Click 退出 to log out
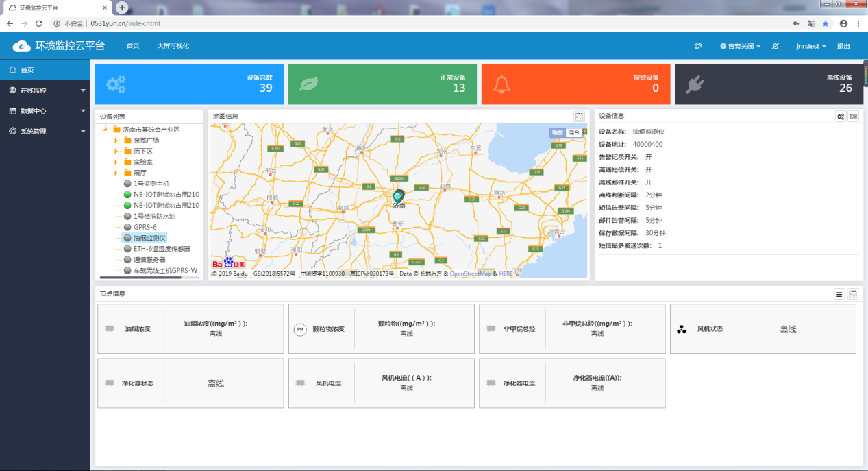 point(843,46)
